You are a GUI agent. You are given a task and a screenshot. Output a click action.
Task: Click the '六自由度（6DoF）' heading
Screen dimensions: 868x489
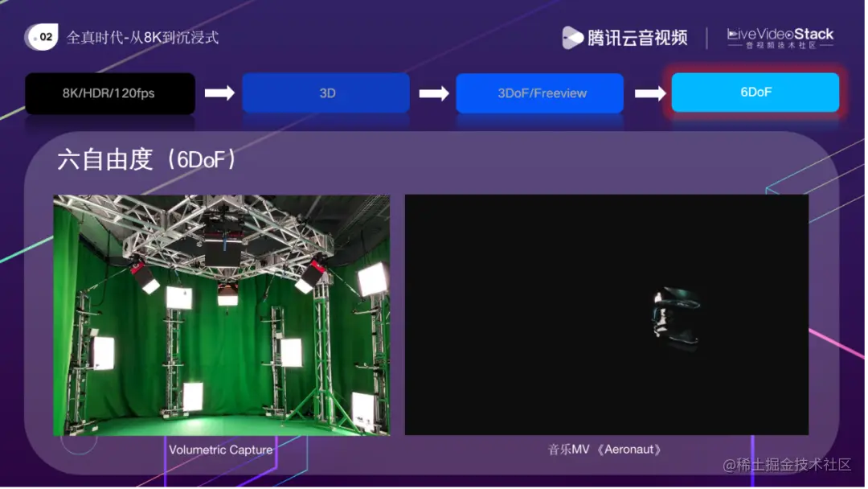tap(147, 159)
